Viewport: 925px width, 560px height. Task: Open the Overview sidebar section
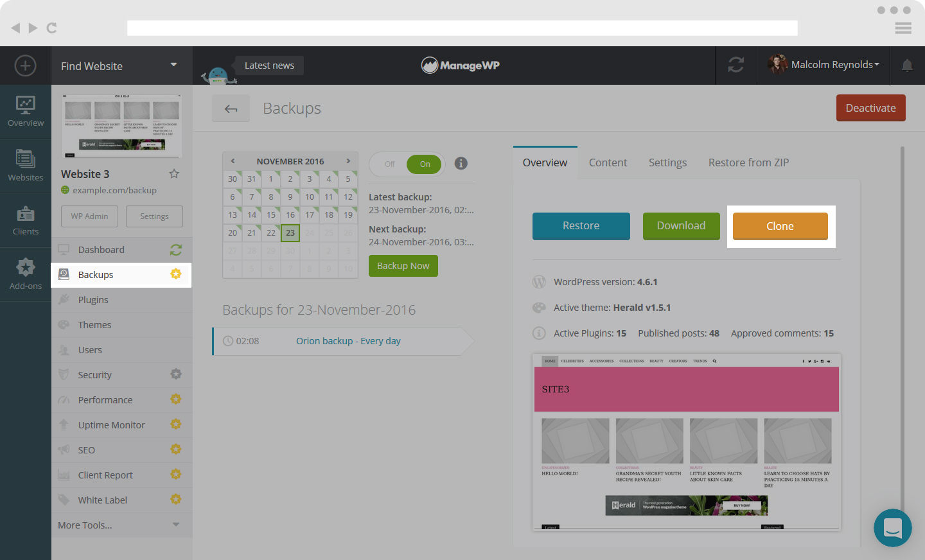[26, 112]
